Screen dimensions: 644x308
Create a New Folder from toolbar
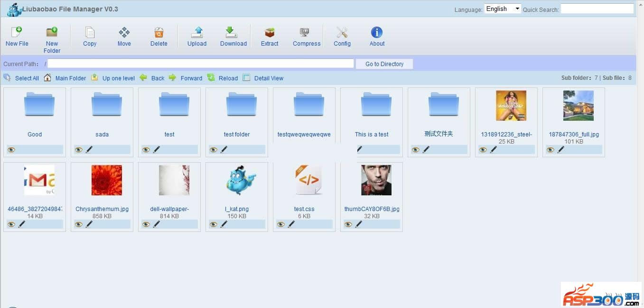[x=52, y=32]
